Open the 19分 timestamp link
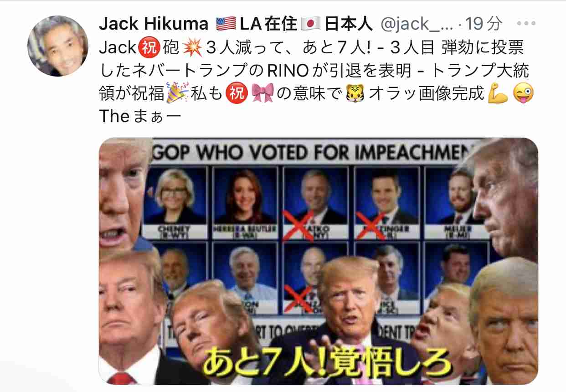This screenshot has height=392, width=566. (486, 24)
